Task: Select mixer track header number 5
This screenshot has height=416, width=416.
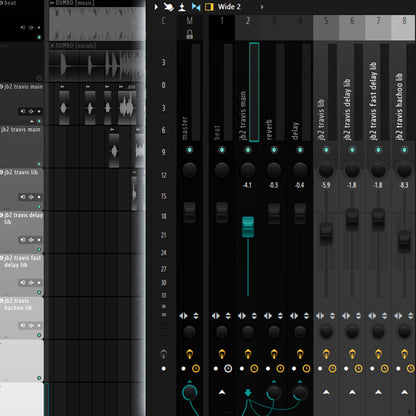Action: click(326, 21)
